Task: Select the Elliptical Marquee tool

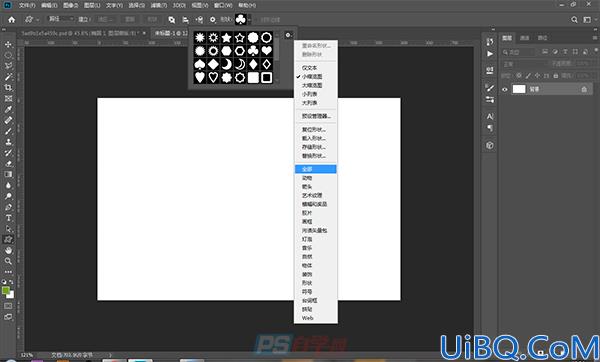Action: 8,55
